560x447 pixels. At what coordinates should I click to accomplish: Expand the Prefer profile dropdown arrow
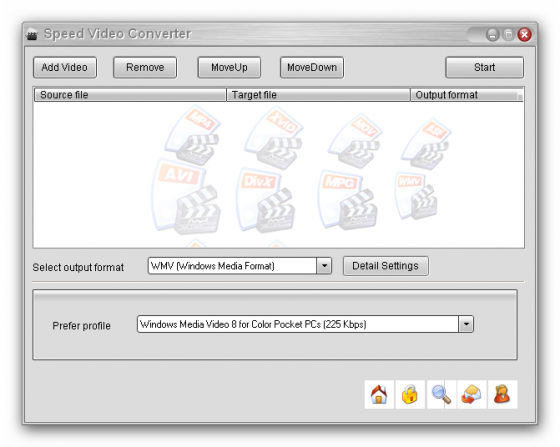466,324
